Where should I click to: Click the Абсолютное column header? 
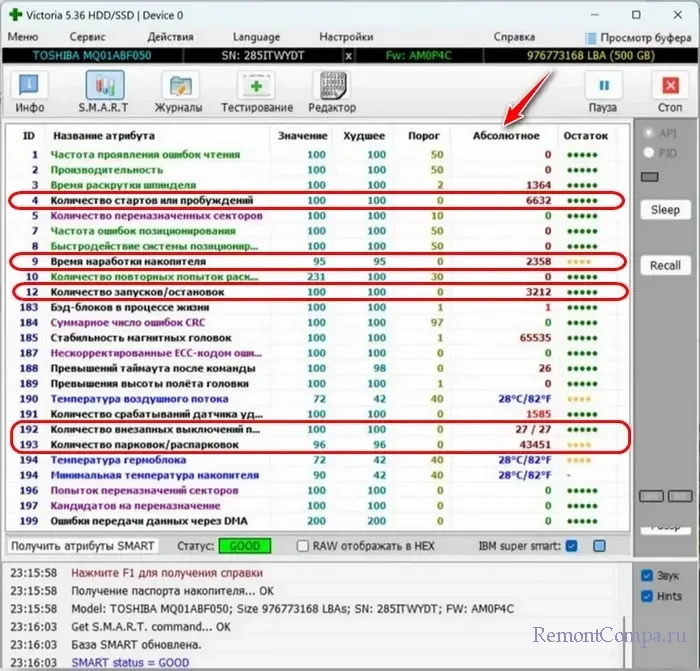[505, 135]
